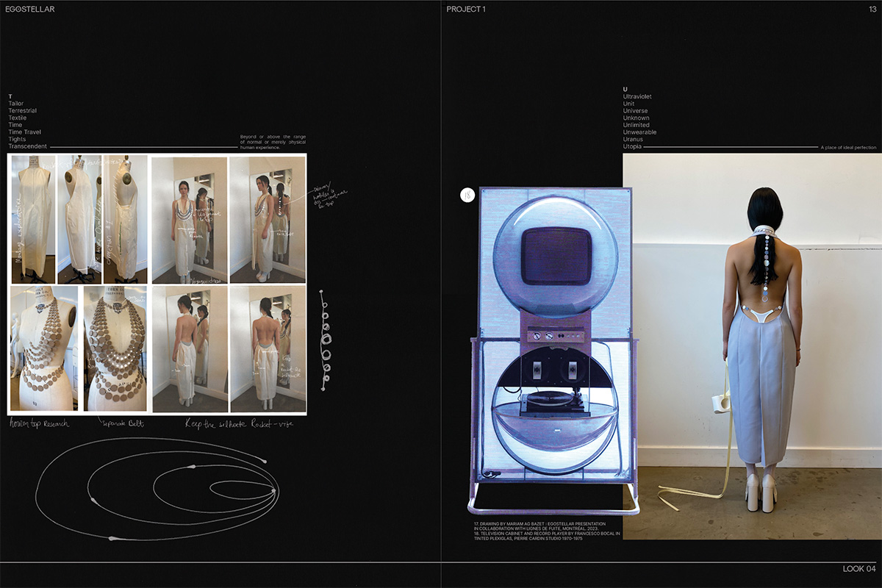Click the television cabinet caption numbered 18
The width and height of the screenshot is (882, 588).
[x=548, y=536]
